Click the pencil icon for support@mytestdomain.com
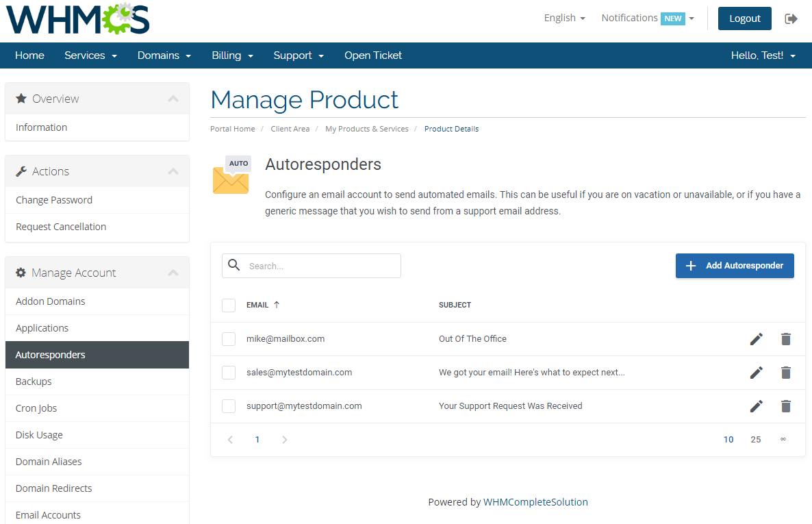This screenshot has width=812, height=524. pyautogui.click(x=756, y=406)
